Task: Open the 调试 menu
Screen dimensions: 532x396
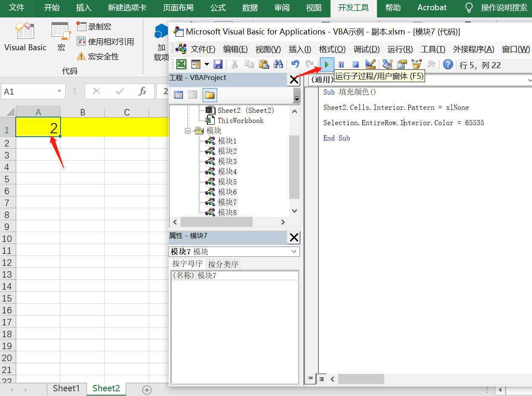Action: pyautogui.click(x=365, y=49)
